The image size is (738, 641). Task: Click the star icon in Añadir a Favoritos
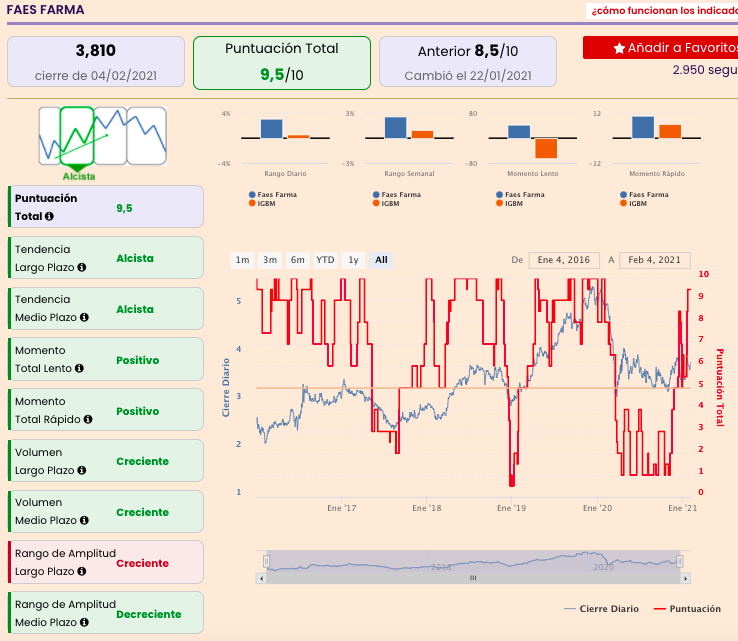(619, 48)
